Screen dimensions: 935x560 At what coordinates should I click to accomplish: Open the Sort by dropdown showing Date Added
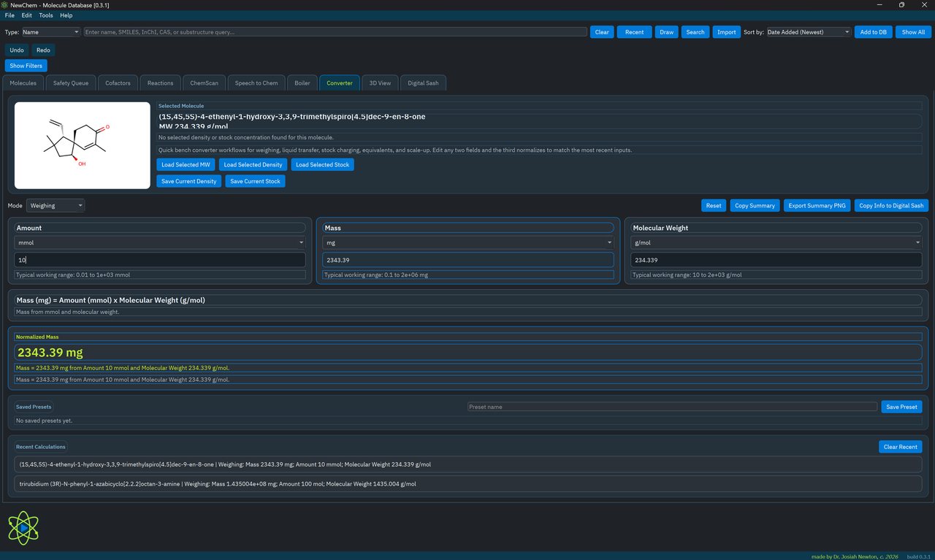click(806, 31)
